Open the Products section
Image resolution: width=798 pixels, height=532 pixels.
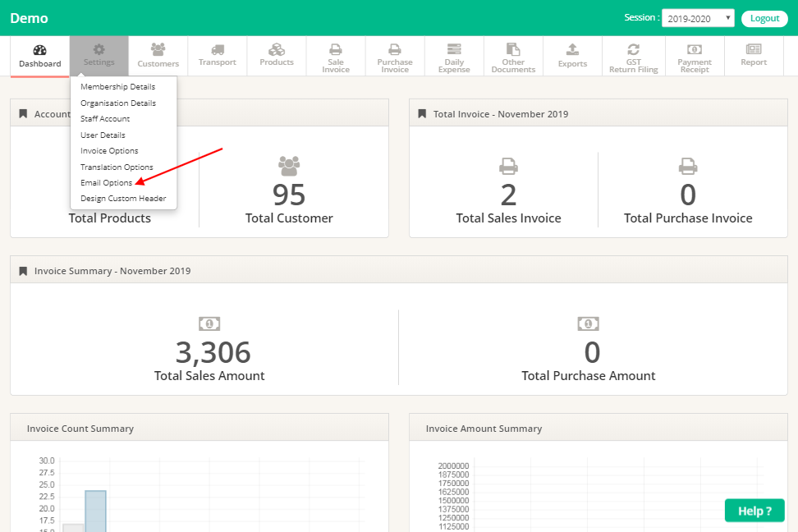(x=276, y=56)
